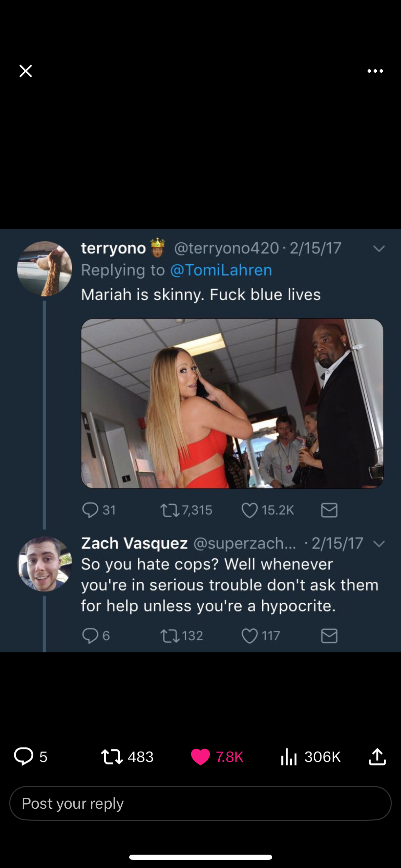Open the embedded photo in terryono's tweet
Screen dimensions: 401x868
(x=232, y=403)
